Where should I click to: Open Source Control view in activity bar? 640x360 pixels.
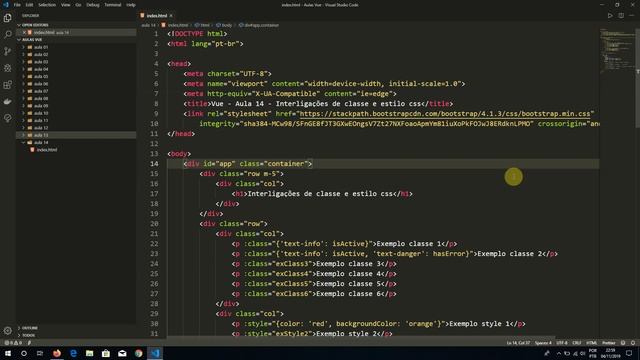coord(7,51)
